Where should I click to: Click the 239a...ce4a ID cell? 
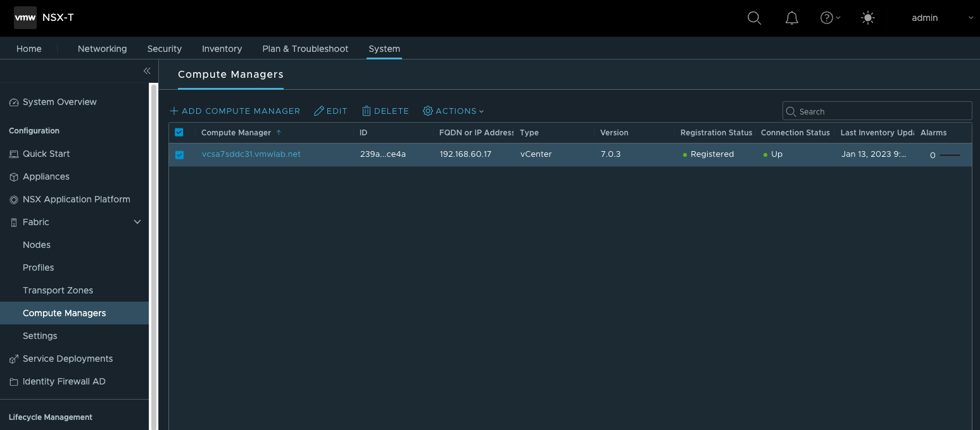click(382, 154)
